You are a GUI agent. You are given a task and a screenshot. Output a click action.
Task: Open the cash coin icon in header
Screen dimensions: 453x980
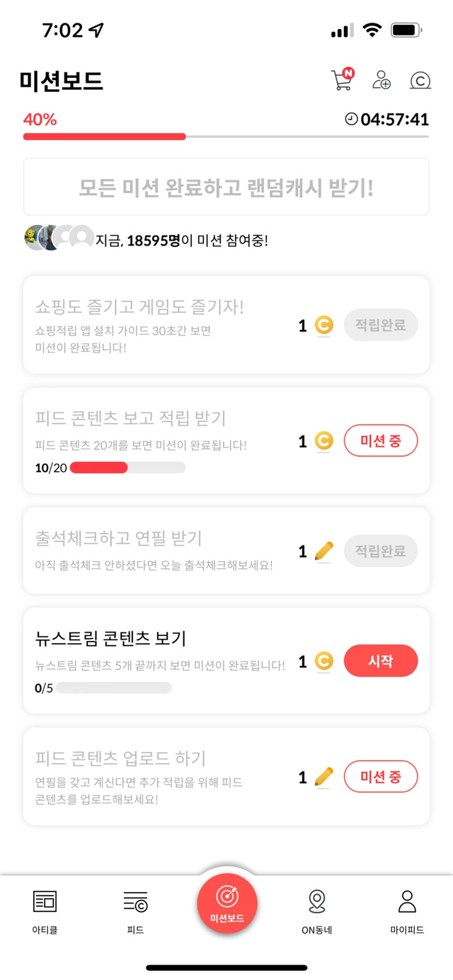click(420, 81)
